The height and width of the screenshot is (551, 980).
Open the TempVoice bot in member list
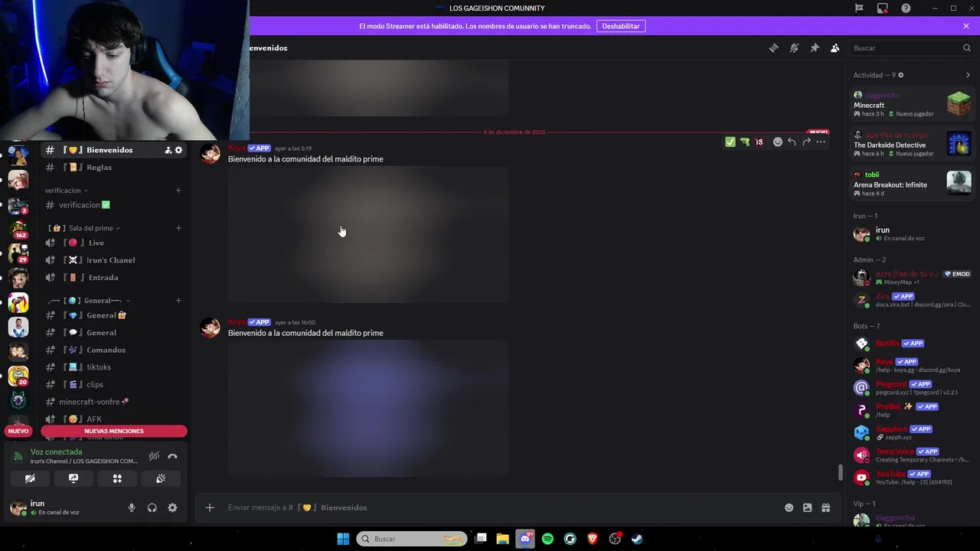[912, 455]
